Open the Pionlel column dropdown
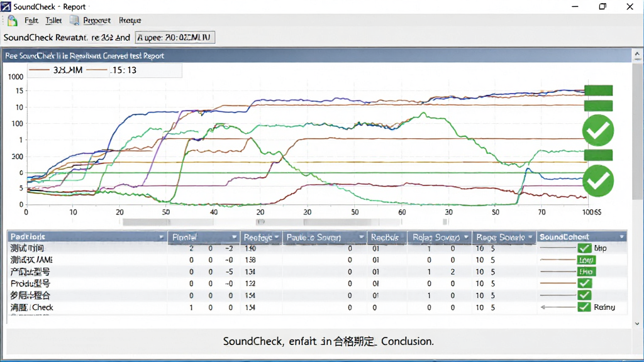The width and height of the screenshot is (644, 362). pos(234,237)
